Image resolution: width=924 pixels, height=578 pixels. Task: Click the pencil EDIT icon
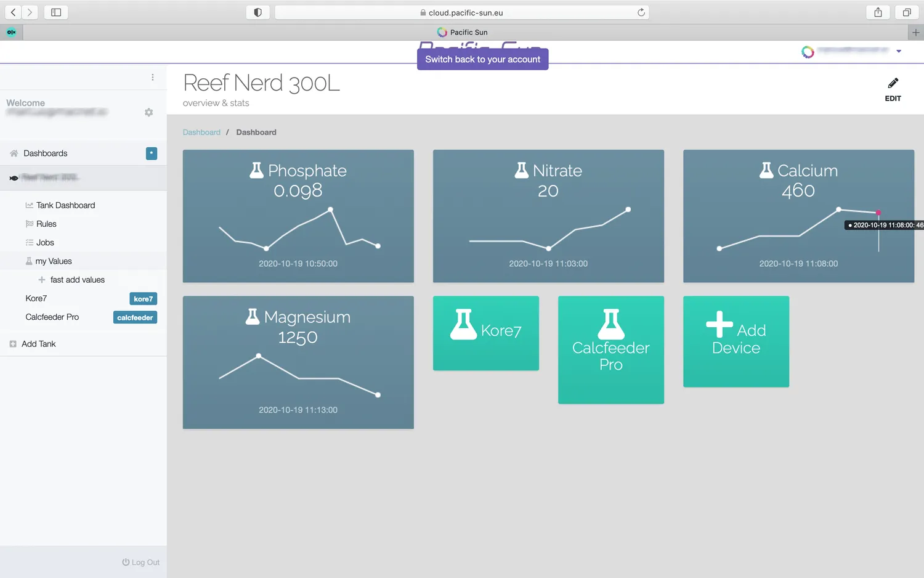[x=893, y=89]
